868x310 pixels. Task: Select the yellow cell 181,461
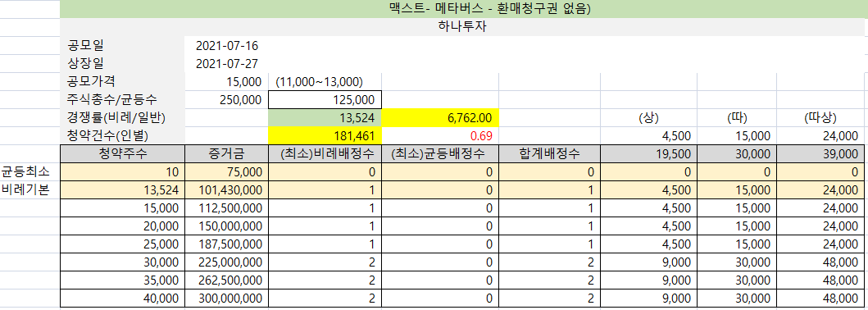click(x=325, y=135)
